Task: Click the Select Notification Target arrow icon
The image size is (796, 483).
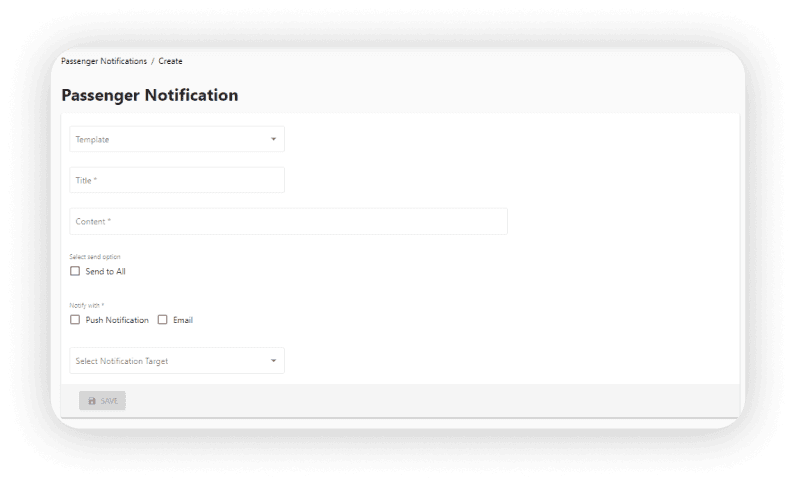Action: point(273,361)
